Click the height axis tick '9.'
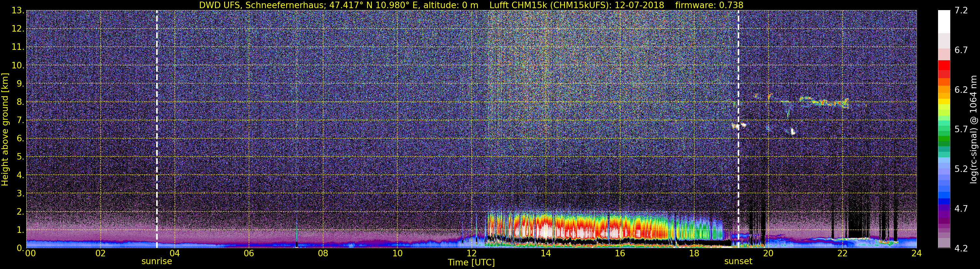Image resolution: width=980 pixels, height=269 pixels. [20, 83]
